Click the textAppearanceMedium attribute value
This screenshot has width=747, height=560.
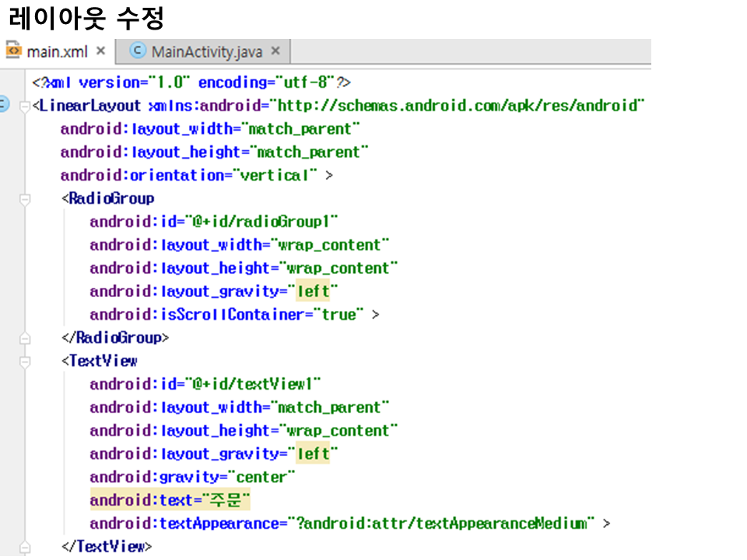(440, 523)
